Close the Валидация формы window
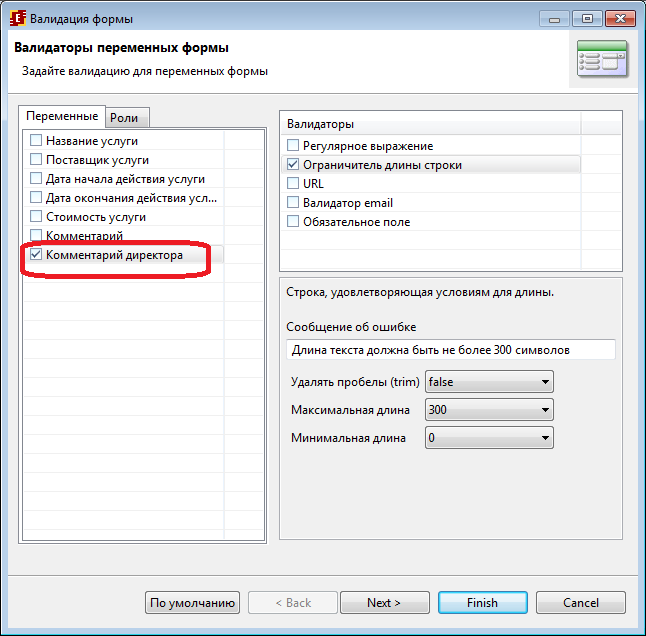Image resolution: width=646 pixels, height=636 pixels. point(620,19)
